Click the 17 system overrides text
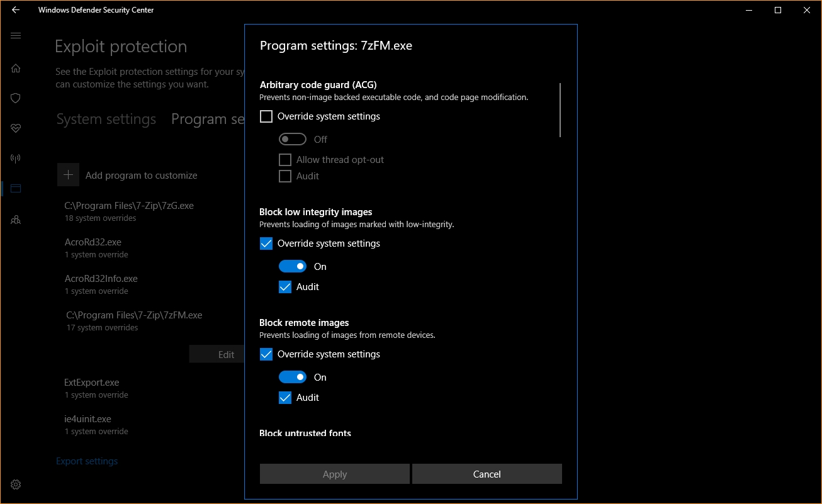 click(103, 328)
